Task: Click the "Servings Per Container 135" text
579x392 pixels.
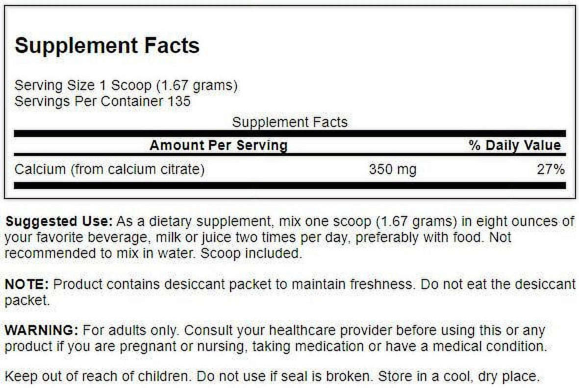Action: point(102,101)
